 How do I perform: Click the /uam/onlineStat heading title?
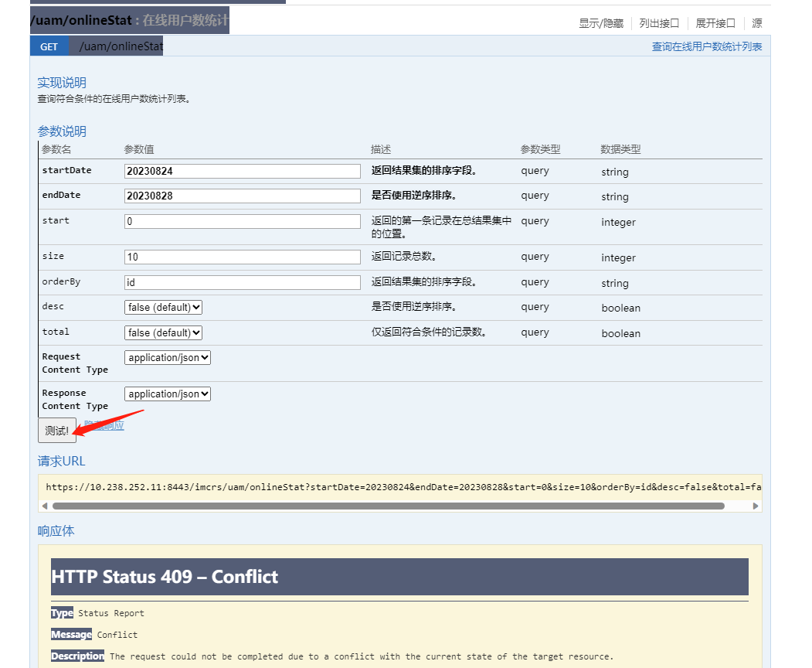click(x=81, y=20)
